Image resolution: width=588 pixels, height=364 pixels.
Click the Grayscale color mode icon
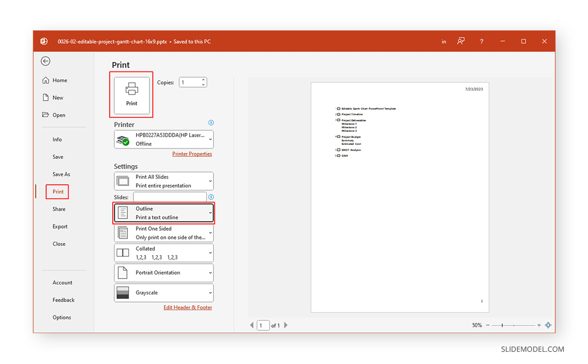point(122,292)
